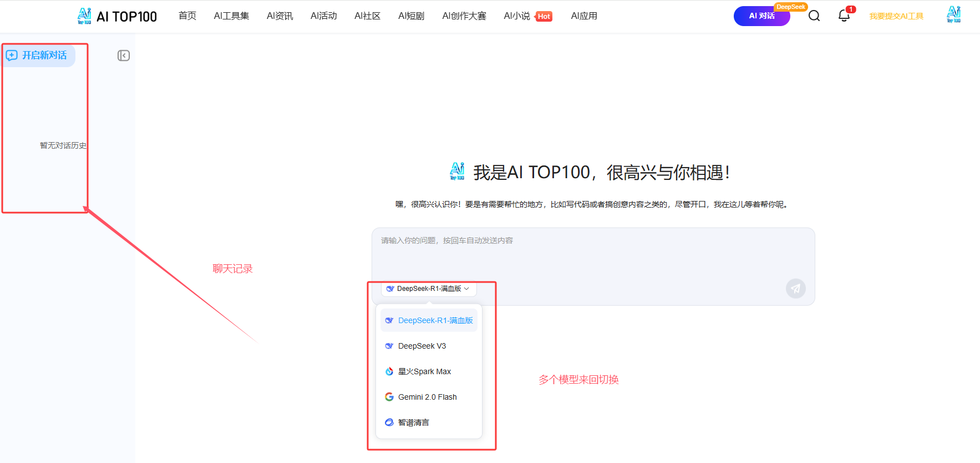980x463 pixels.
Task: Open the AI短剧 menu item
Action: (411, 16)
